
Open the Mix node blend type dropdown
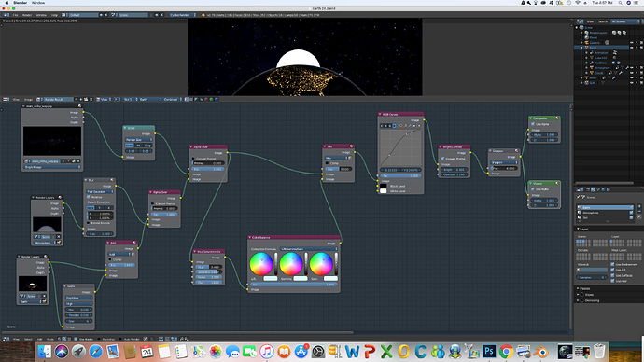click(x=336, y=158)
